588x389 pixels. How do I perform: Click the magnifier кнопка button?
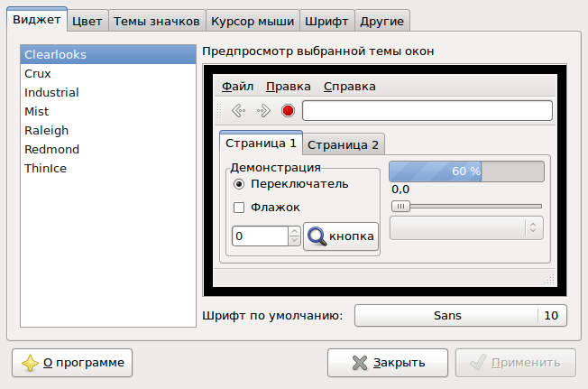pyautogui.click(x=341, y=236)
